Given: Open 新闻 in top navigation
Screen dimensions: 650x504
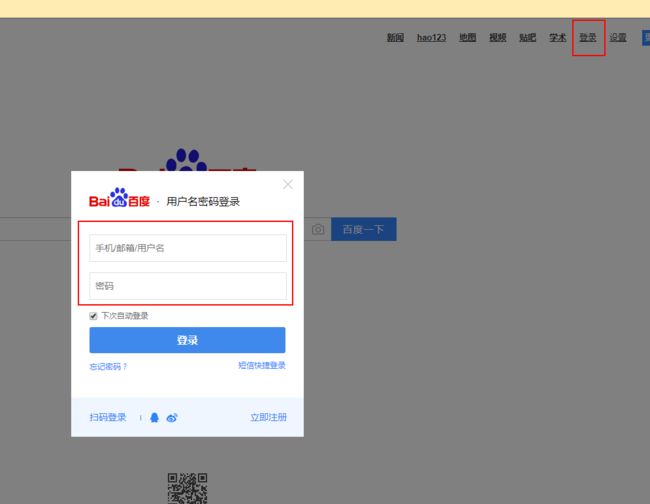Looking at the screenshot, I should (x=395, y=38).
